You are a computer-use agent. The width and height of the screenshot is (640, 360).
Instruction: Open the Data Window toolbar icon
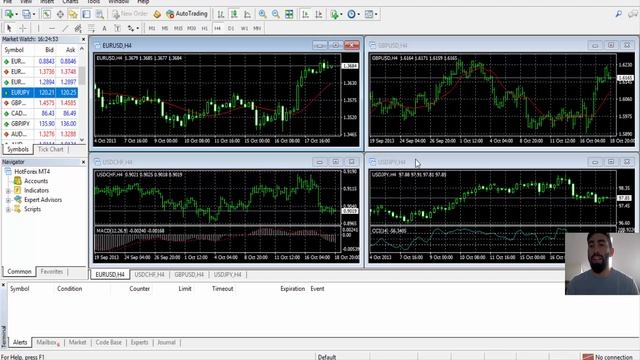[x=60, y=14]
